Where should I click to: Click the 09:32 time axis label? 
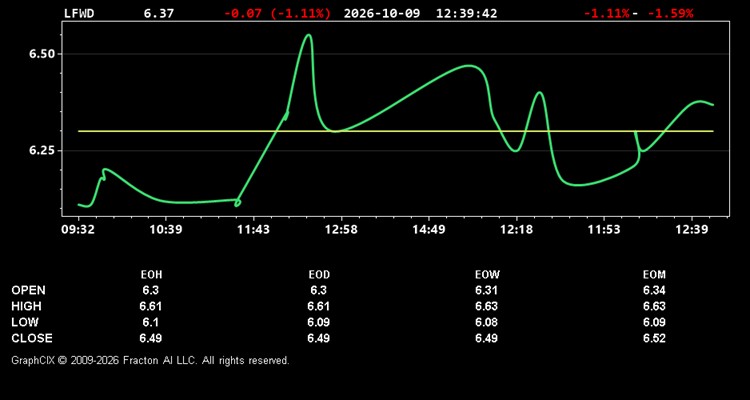point(78,230)
